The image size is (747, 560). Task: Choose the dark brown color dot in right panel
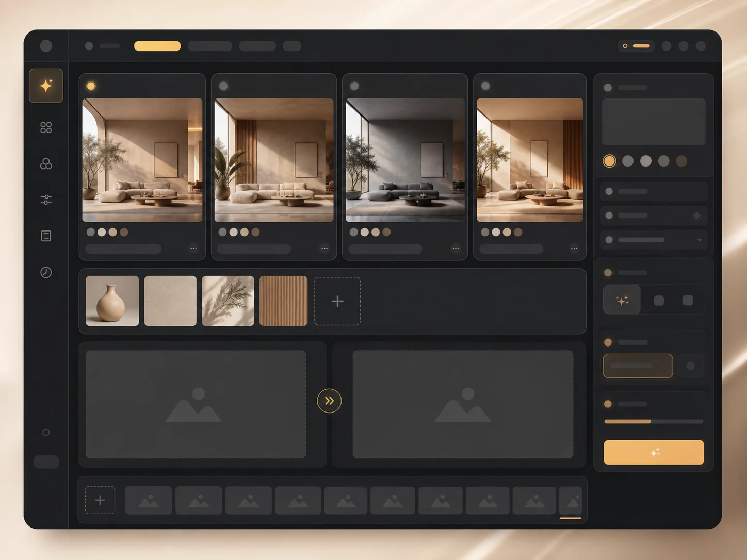(x=681, y=161)
